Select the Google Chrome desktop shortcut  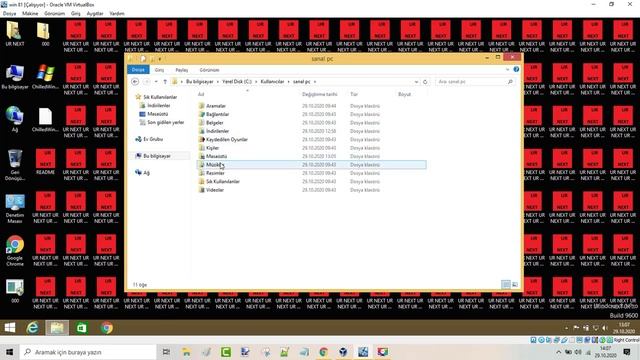[x=15, y=251]
